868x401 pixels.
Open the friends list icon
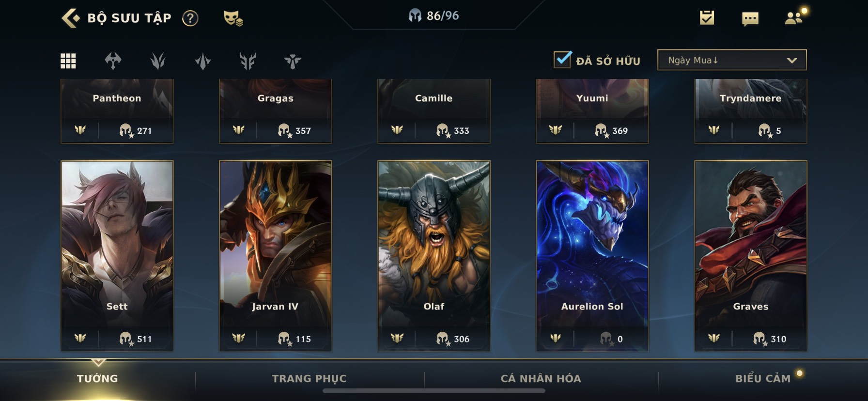794,17
